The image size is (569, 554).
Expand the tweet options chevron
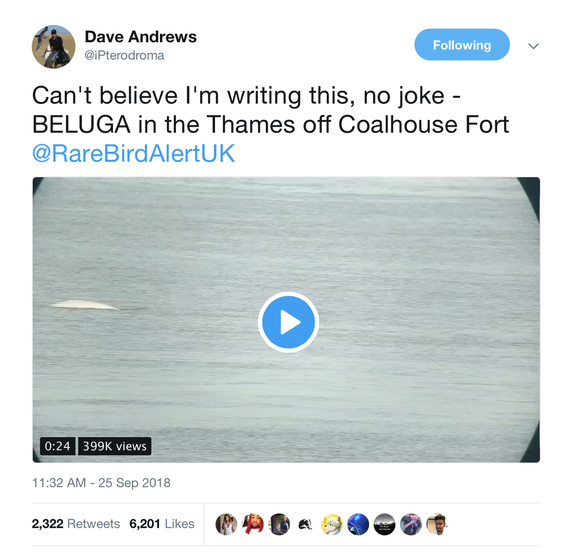click(533, 46)
